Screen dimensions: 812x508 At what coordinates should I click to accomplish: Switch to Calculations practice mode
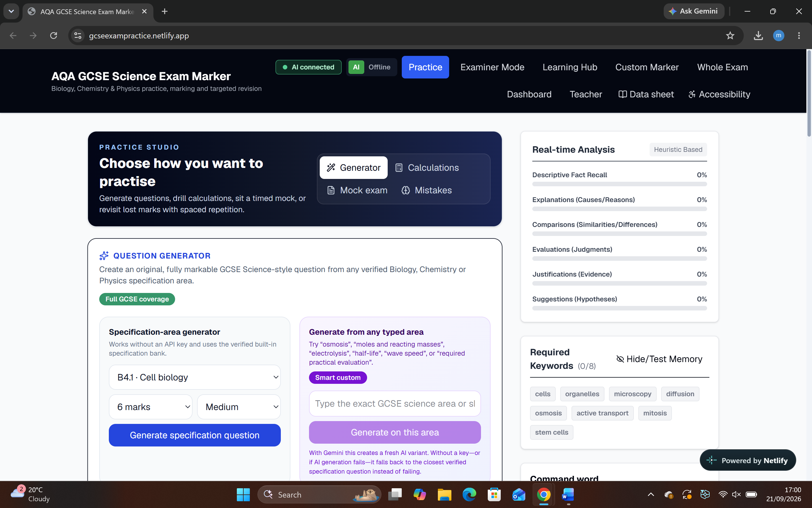coord(427,167)
